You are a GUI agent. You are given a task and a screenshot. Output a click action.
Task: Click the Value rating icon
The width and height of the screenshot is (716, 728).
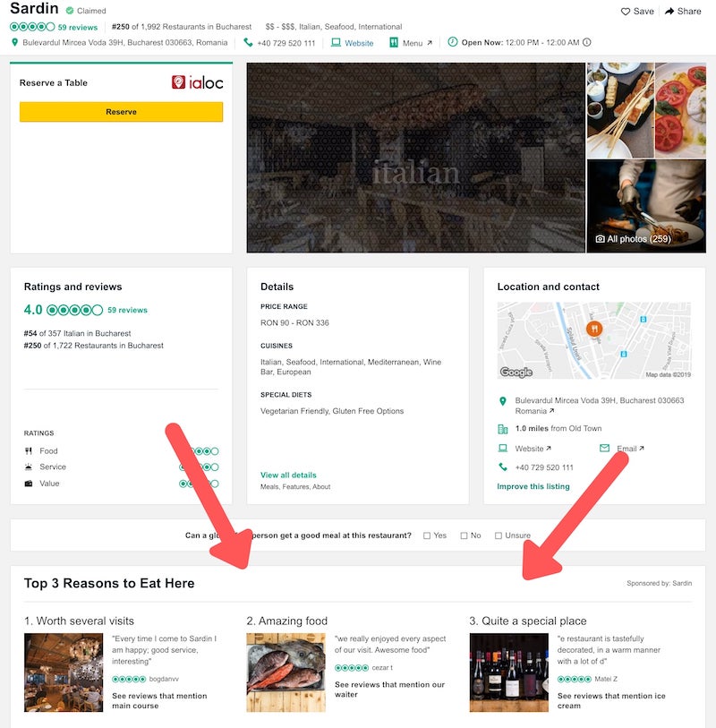29,484
